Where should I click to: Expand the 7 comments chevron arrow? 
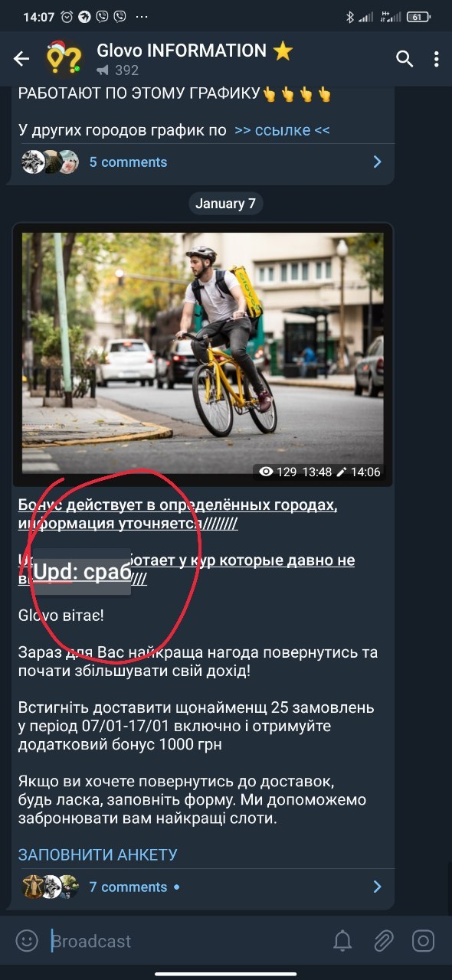(377, 887)
